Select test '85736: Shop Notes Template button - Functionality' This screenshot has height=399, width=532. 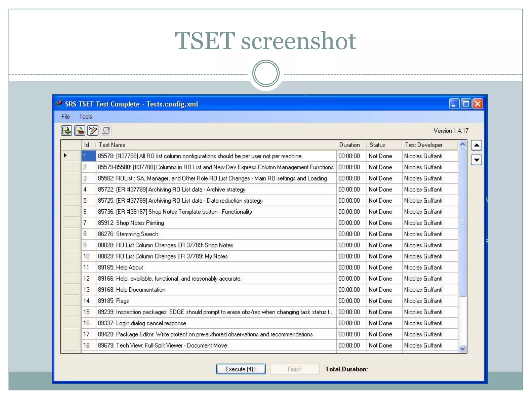(216, 212)
